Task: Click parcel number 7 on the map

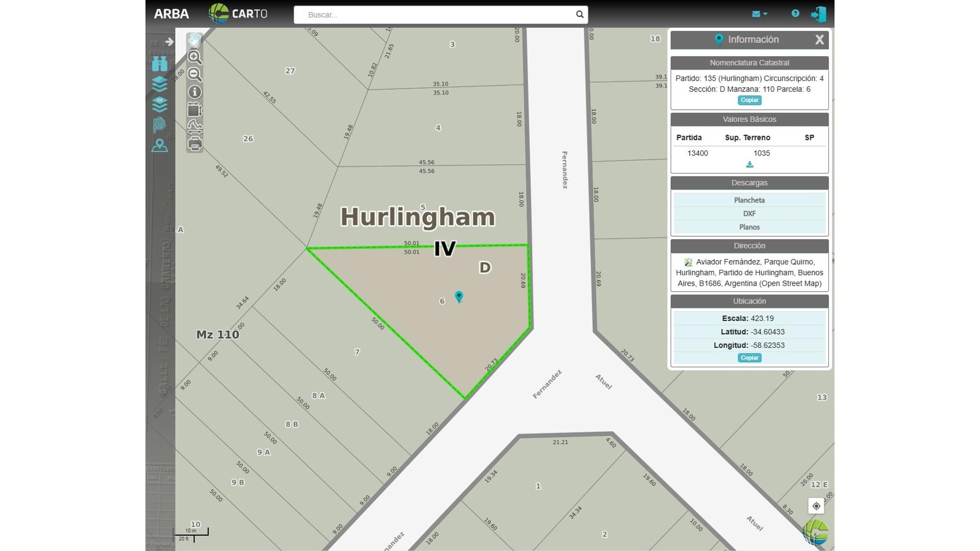Action: point(357,352)
